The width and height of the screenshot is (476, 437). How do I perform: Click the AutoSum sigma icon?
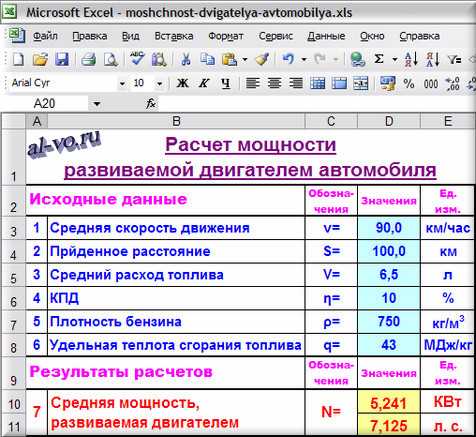pyautogui.click(x=379, y=60)
